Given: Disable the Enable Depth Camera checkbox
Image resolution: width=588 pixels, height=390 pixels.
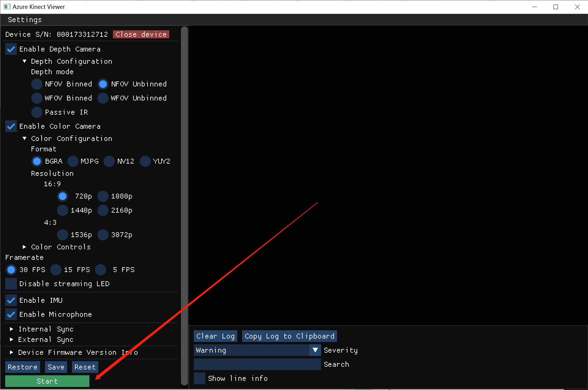Looking at the screenshot, I should pyautogui.click(x=11, y=49).
